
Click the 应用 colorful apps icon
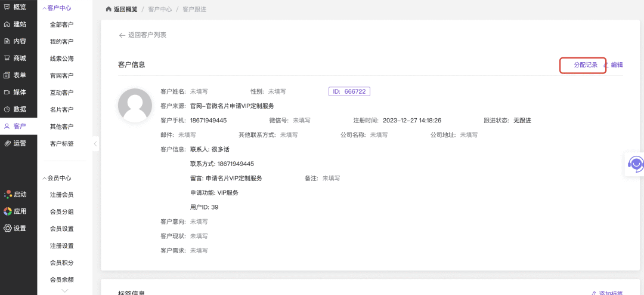point(8,211)
